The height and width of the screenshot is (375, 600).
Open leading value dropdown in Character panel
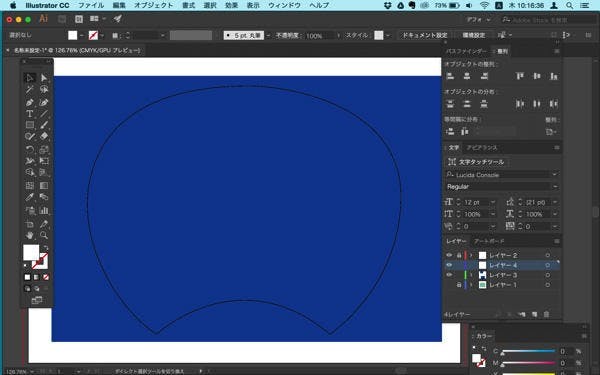(555, 202)
